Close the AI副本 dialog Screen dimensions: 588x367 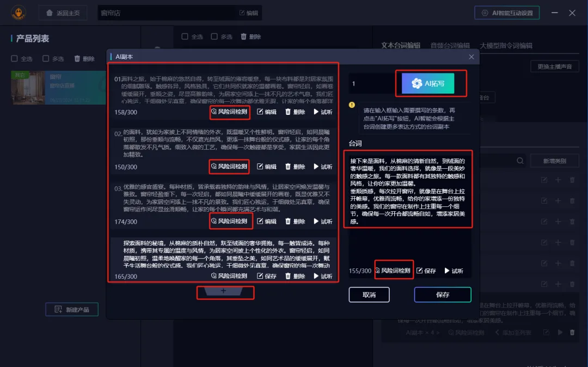point(471,57)
